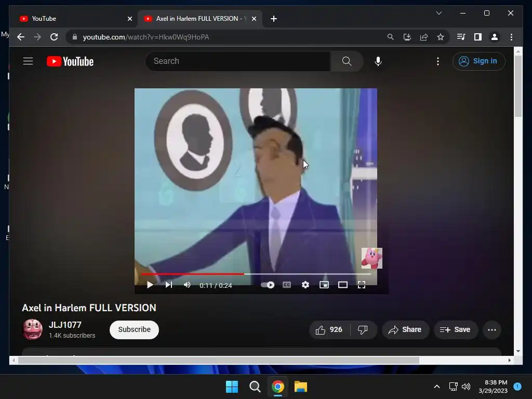Click page scrollbar down arrow
Viewport: 532px width, 399px height.
518,351
